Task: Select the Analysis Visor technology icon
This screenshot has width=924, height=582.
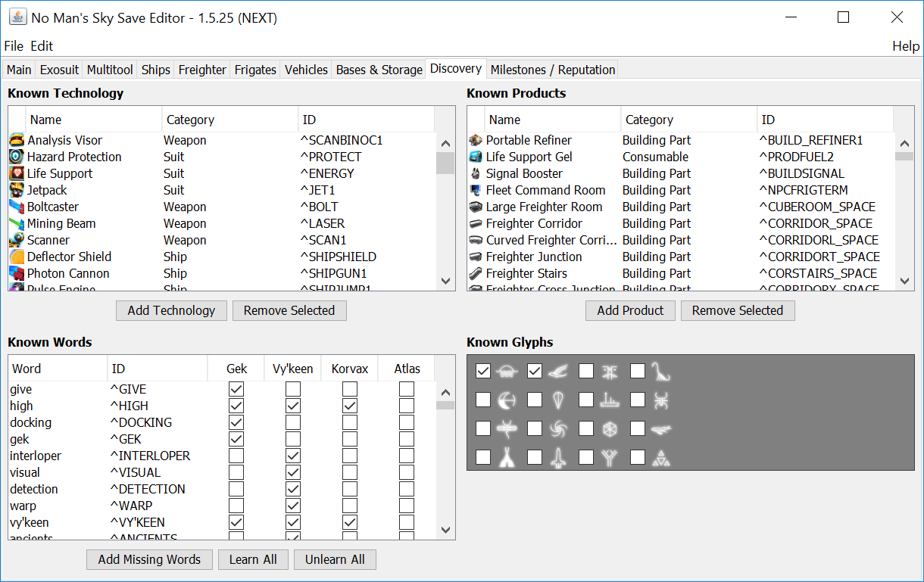Action: point(17,140)
